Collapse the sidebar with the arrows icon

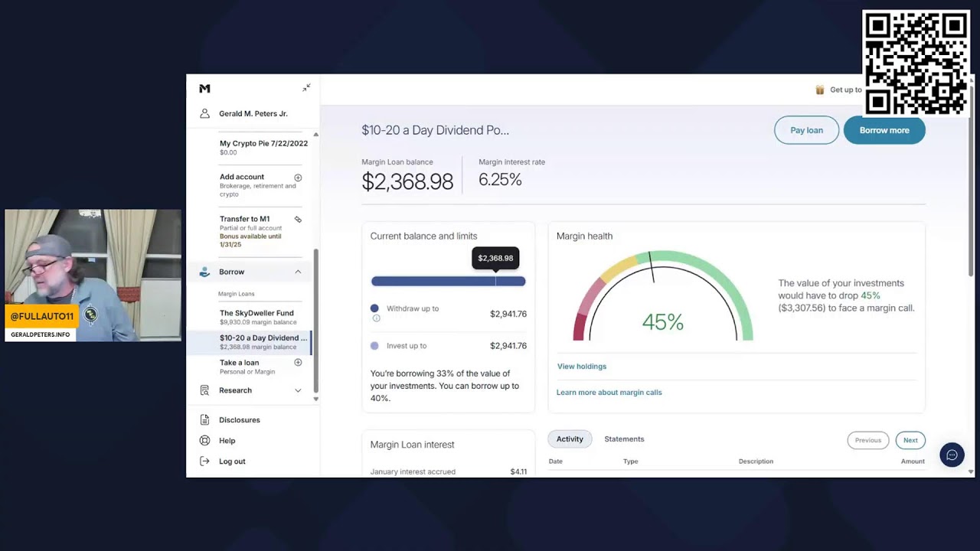(306, 88)
